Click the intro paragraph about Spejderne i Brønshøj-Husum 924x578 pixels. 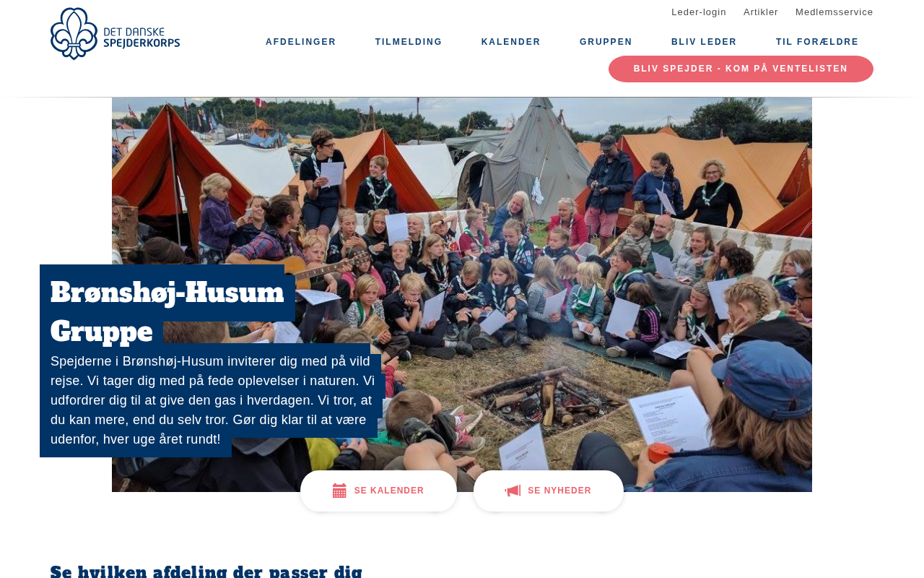(213, 400)
